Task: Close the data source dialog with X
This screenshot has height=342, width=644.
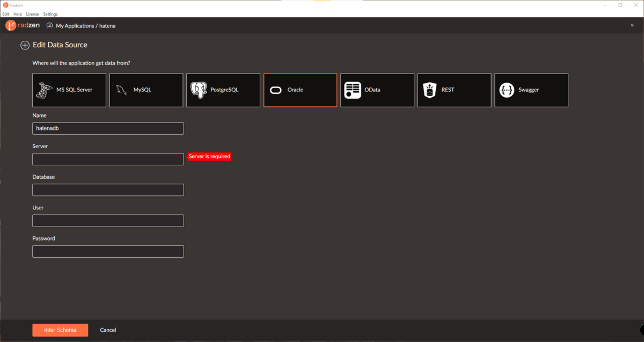Action: (632, 25)
